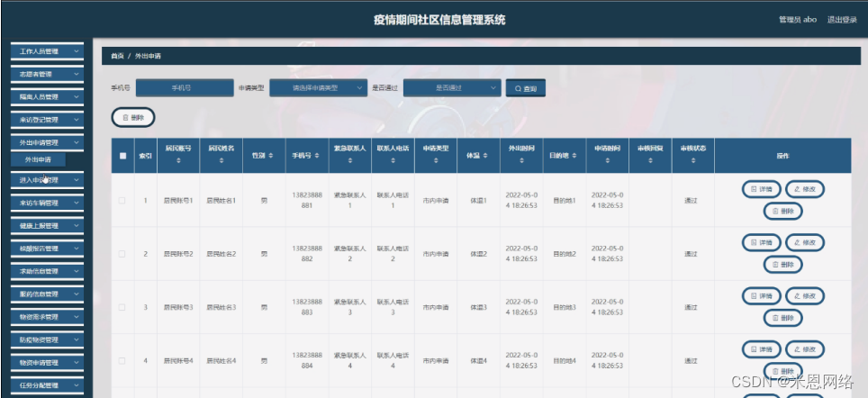
Task: Expand 工作人员管理 in the sidebar
Action: click(47, 51)
